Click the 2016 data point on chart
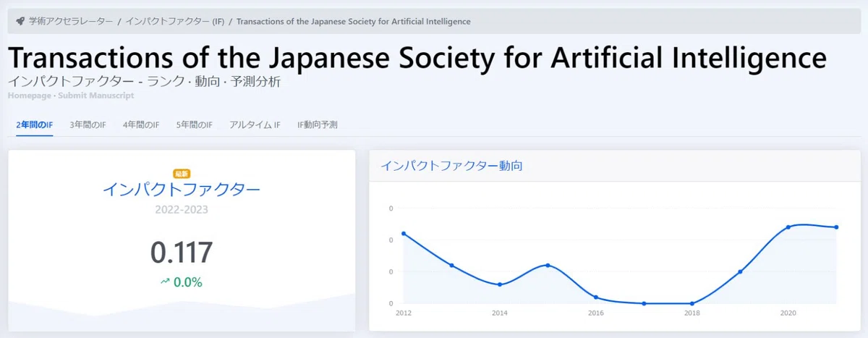 click(596, 297)
